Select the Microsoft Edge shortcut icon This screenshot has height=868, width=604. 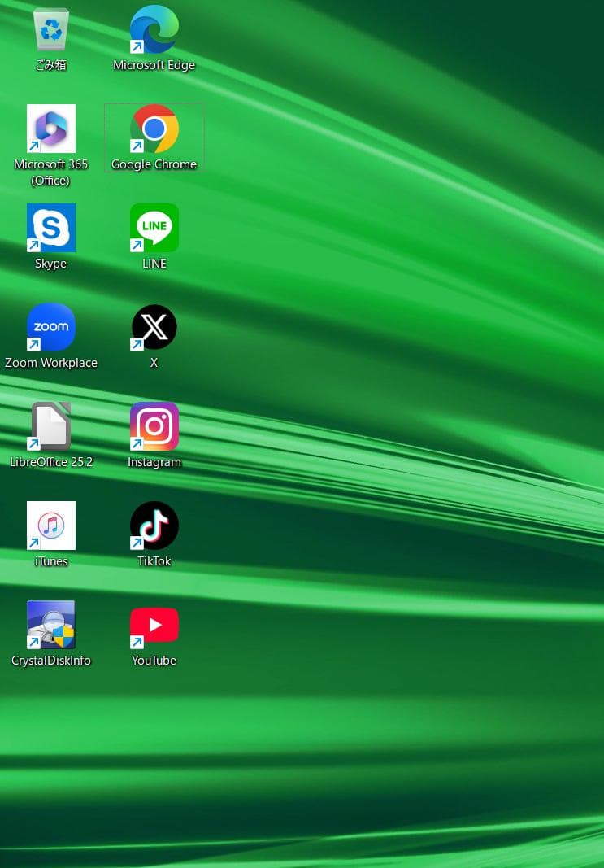click(154, 29)
